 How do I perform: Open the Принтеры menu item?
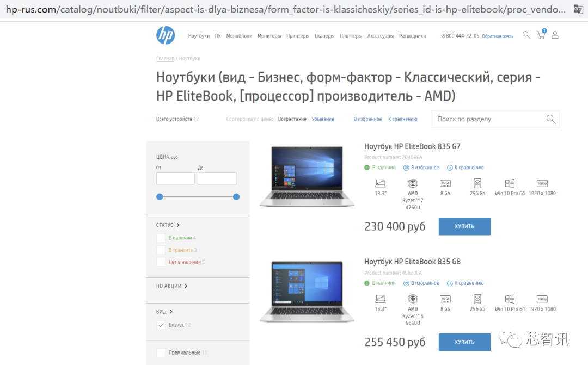pyautogui.click(x=298, y=36)
